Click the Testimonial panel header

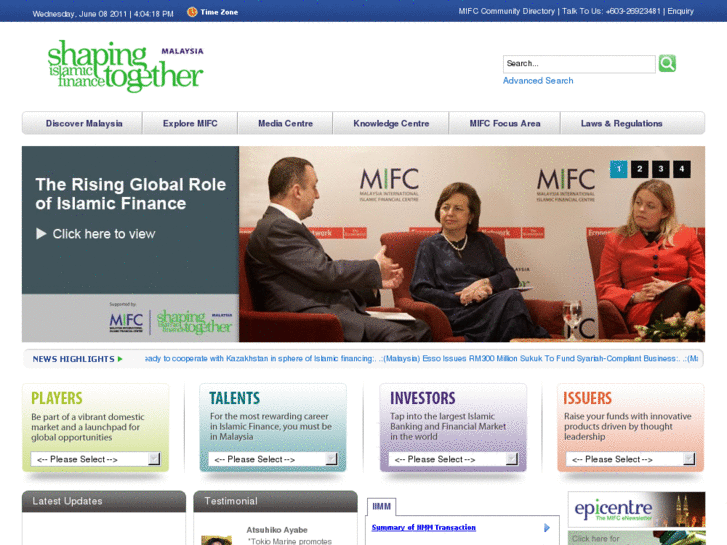275,501
